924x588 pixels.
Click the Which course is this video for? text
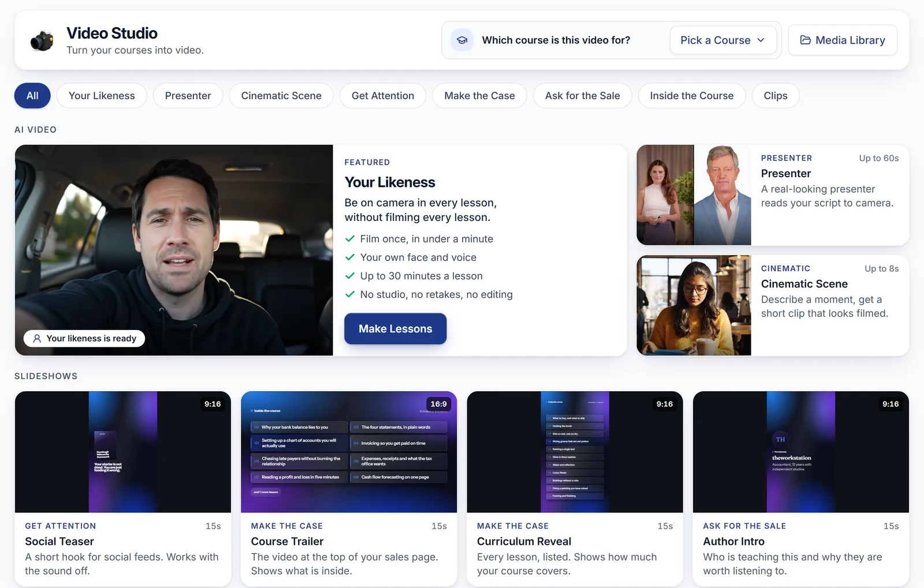(556, 40)
